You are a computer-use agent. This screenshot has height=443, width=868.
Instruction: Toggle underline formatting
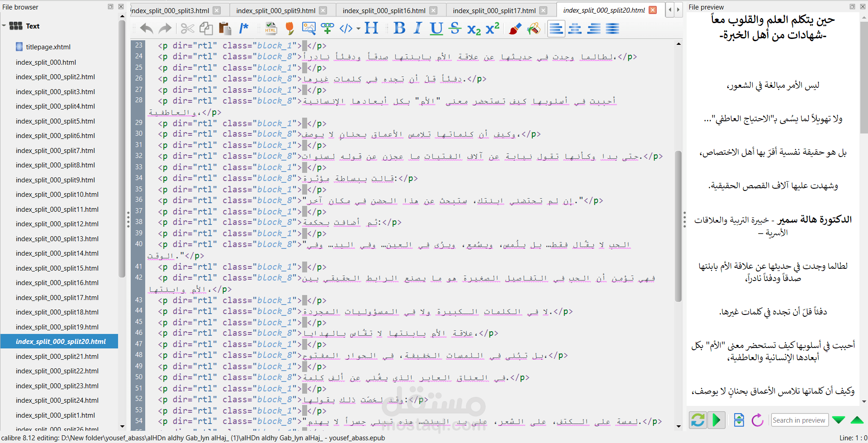(x=436, y=29)
